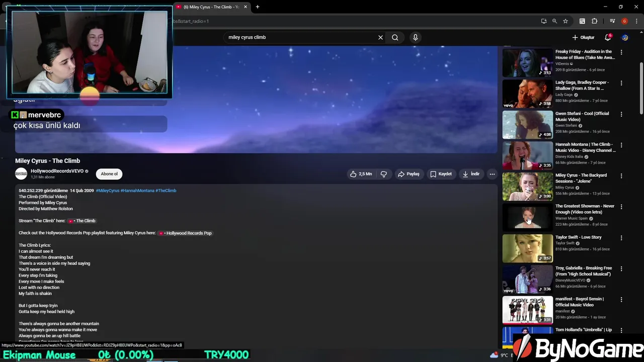Image resolution: width=644 pixels, height=362 pixels.
Task: Click the 540.252.239 görüntüleme view count
Action: [x=43, y=191]
